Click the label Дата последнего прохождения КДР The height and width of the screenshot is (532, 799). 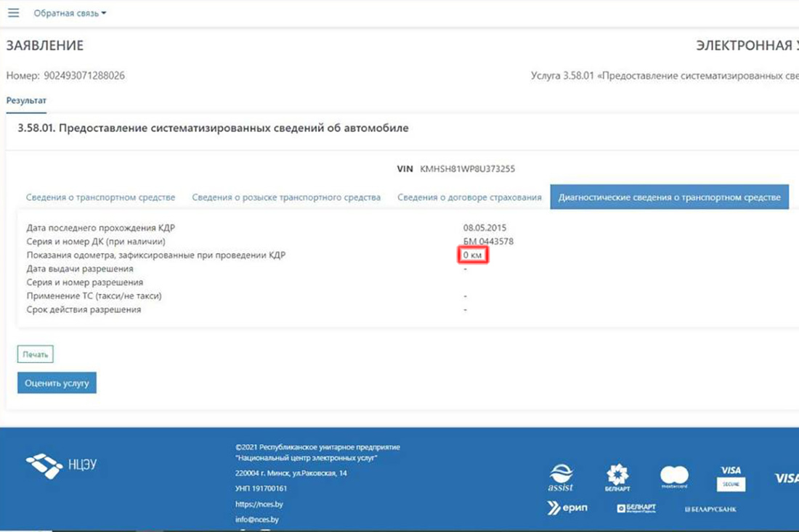100,228
